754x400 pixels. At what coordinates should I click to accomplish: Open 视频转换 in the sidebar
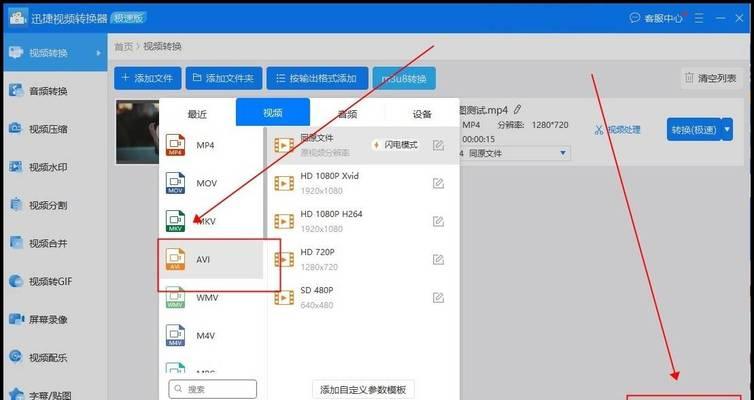click(x=55, y=52)
